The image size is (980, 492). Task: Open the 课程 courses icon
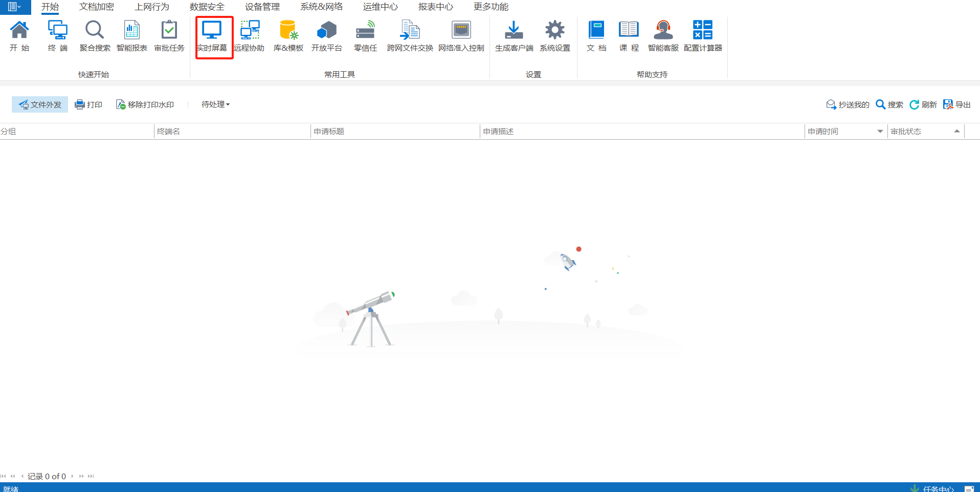point(629,36)
